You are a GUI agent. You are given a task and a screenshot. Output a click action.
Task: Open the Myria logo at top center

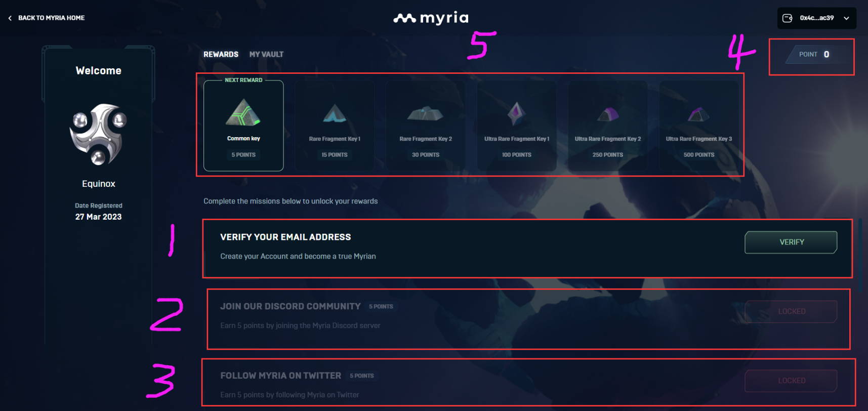coord(431,18)
